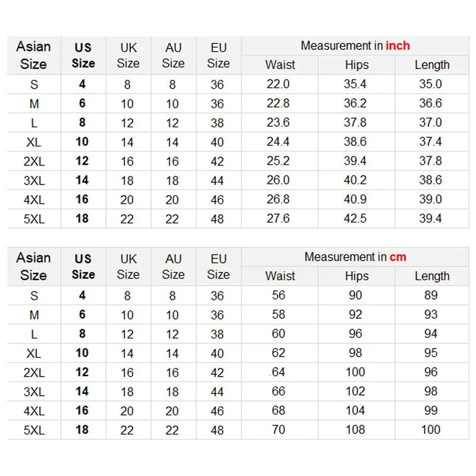Click the "Measurement in inch" header
Screen dimensions: 476x476
pos(355,46)
